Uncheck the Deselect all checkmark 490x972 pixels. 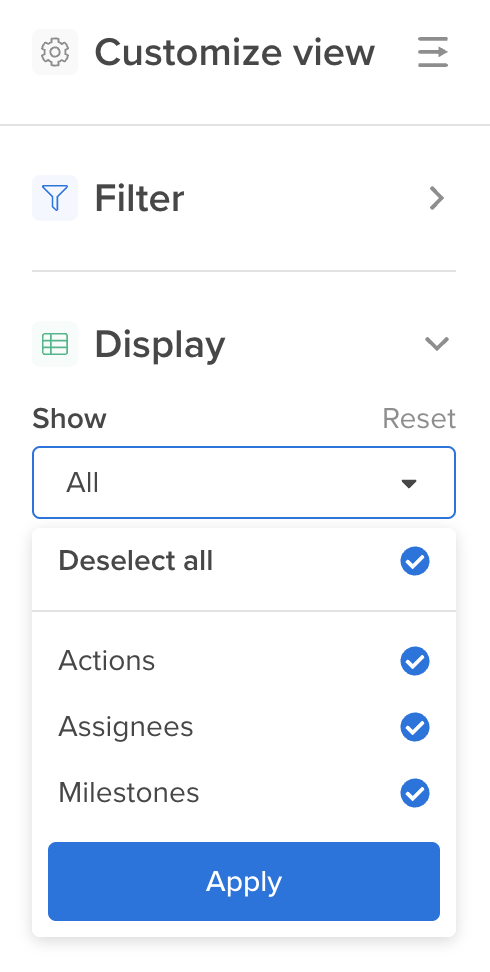415,561
